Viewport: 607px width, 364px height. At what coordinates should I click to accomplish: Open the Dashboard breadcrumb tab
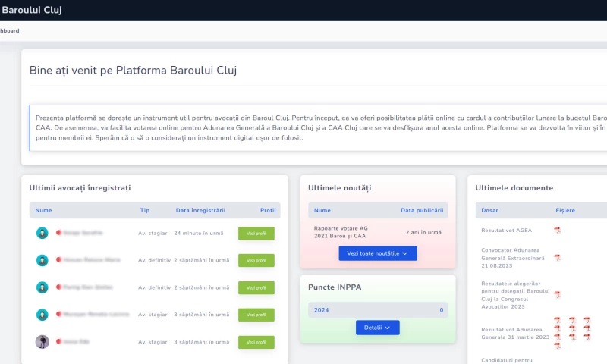tap(9, 31)
